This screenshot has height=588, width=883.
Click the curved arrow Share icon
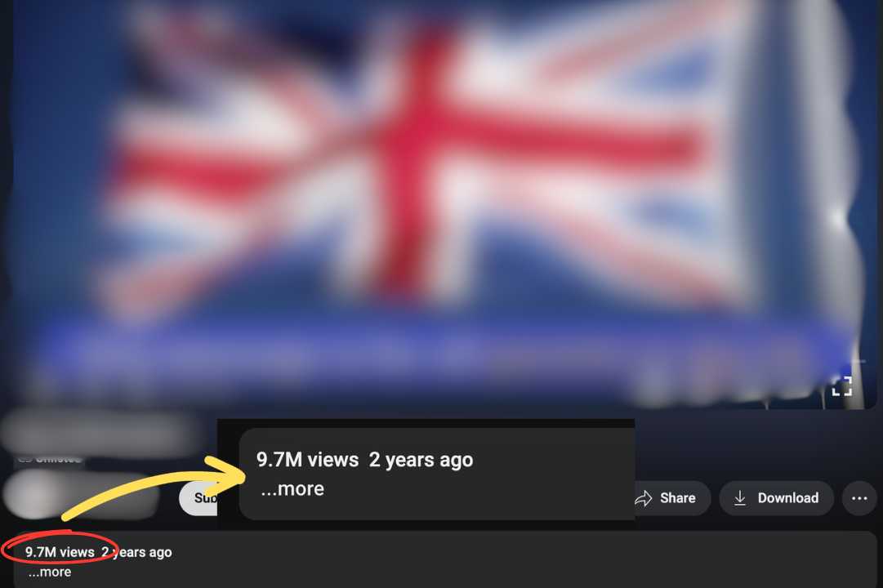pyautogui.click(x=644, y=498)
